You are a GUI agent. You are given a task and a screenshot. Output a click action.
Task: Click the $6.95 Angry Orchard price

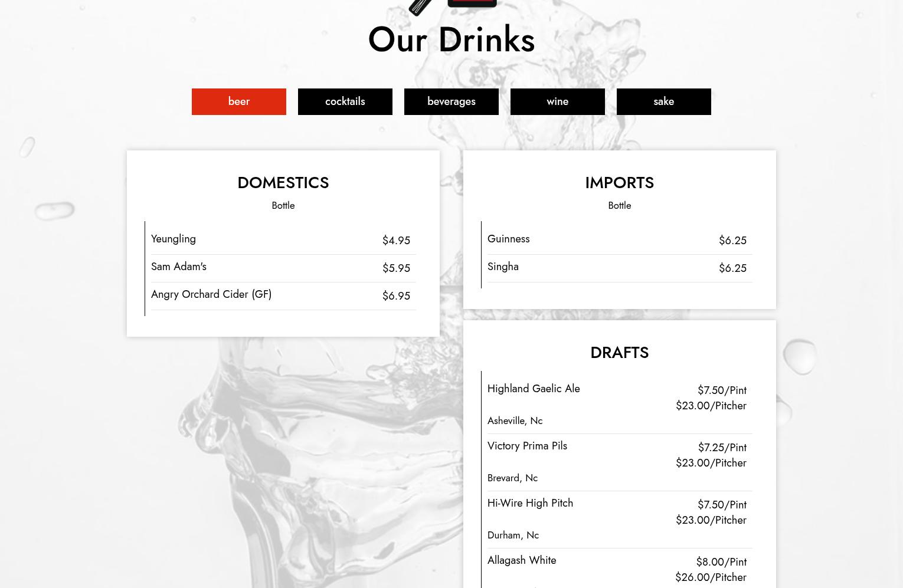coord(396,296)
